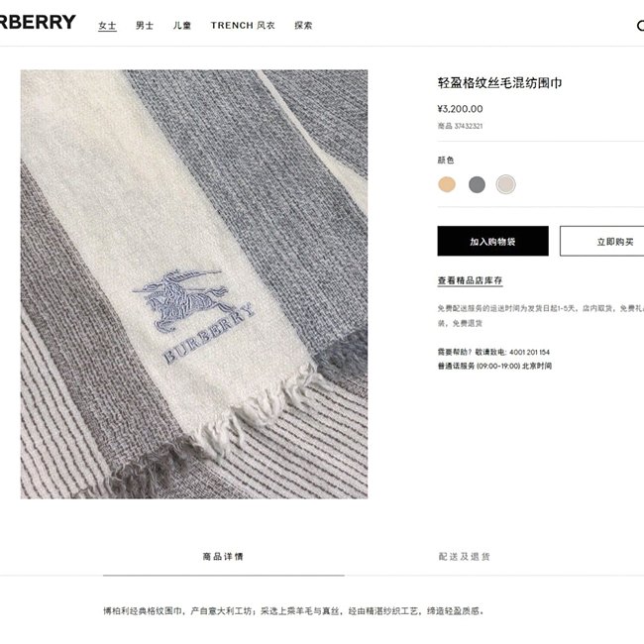Select the camel beige color swatch
Viewport: 644px width, 644px height.
[x=447, y=184]
